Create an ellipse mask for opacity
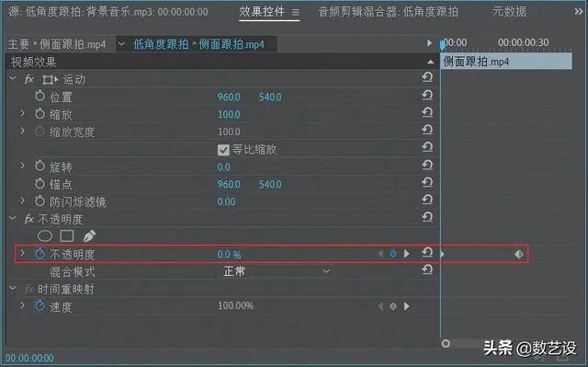 (45, 236)
